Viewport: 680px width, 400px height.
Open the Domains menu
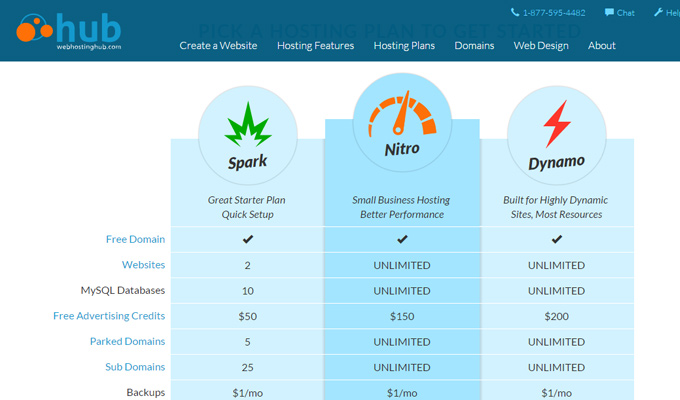click(x=474, y=46)
